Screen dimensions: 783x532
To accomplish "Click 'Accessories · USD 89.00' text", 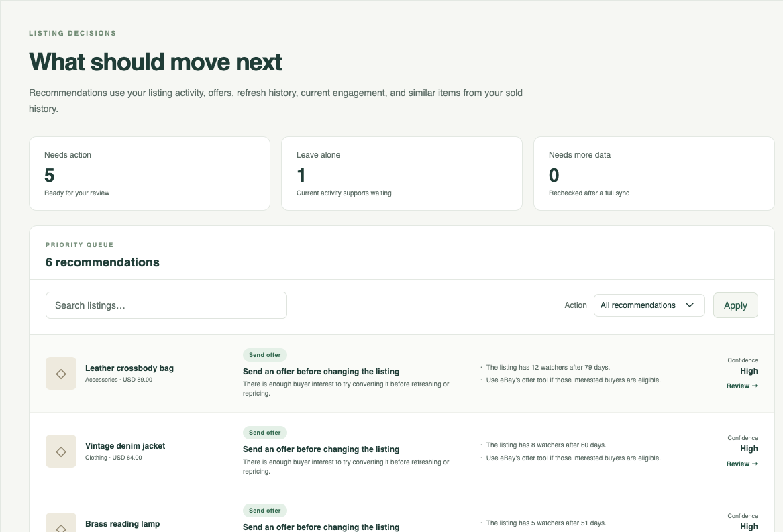I will tap(118, 380).
